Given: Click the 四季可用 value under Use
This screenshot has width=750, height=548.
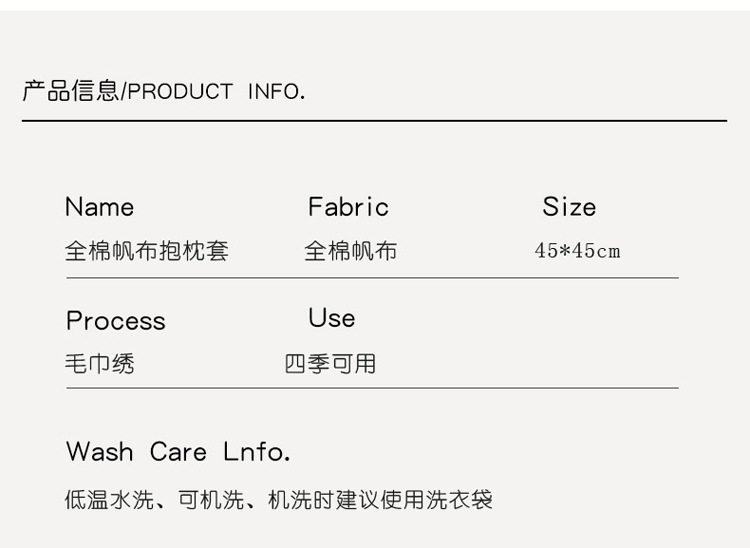Looking at the screenshot, I should pyautogui.click(x=331, y=364).
